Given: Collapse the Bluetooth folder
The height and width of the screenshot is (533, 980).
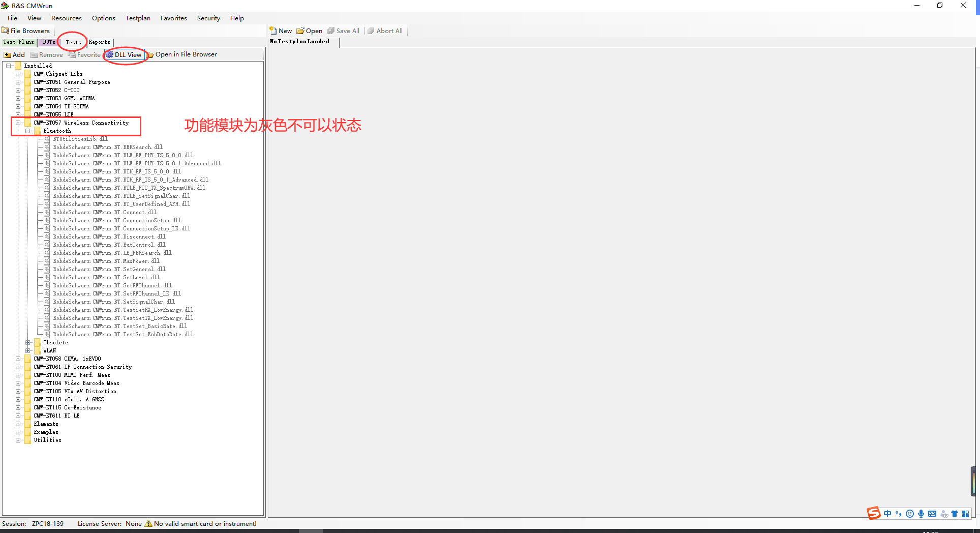Looking at the screenshot, I should click(x=28, y=131).
